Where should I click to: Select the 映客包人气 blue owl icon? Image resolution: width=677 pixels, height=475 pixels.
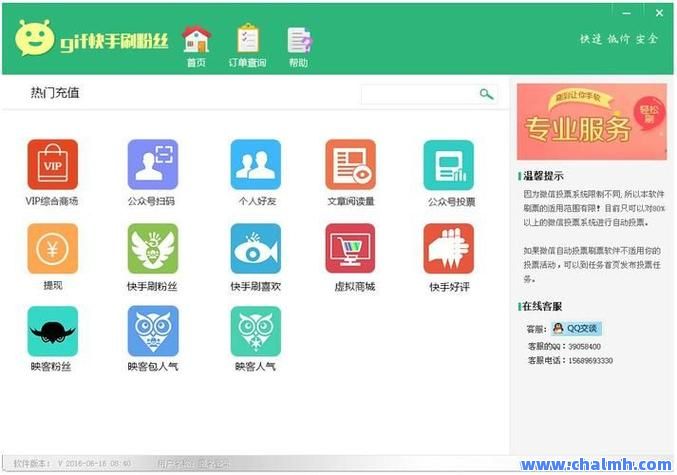click(x=153, y=331)
